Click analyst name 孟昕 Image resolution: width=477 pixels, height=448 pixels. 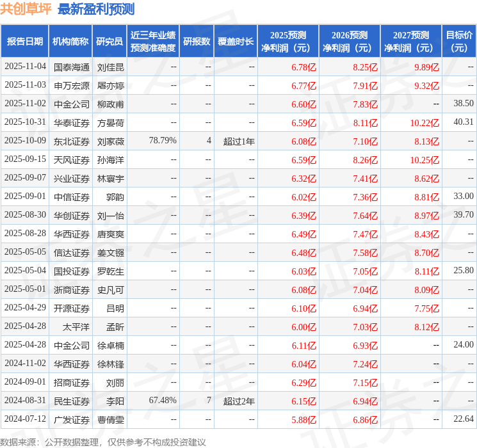click(x=115, y=327)
